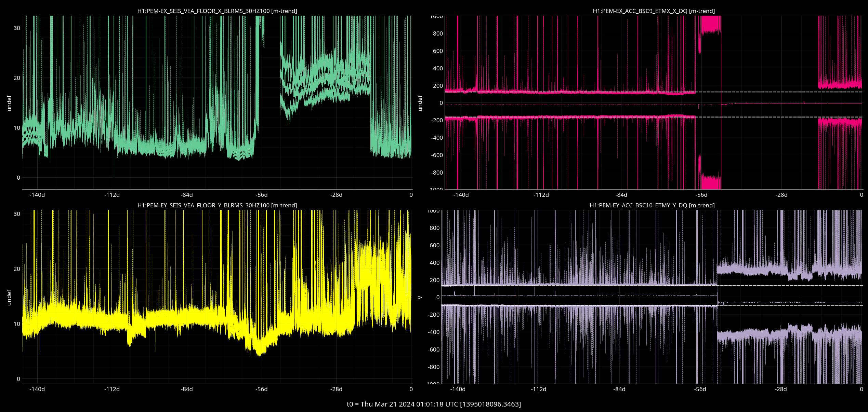Image resolution: width=868 pixels, height=412 pixels.
Task: Click the H1:PEM-EX_ACC_BSC9_ETMX_X_DQ plot title
Action: [x=654, y=11]
